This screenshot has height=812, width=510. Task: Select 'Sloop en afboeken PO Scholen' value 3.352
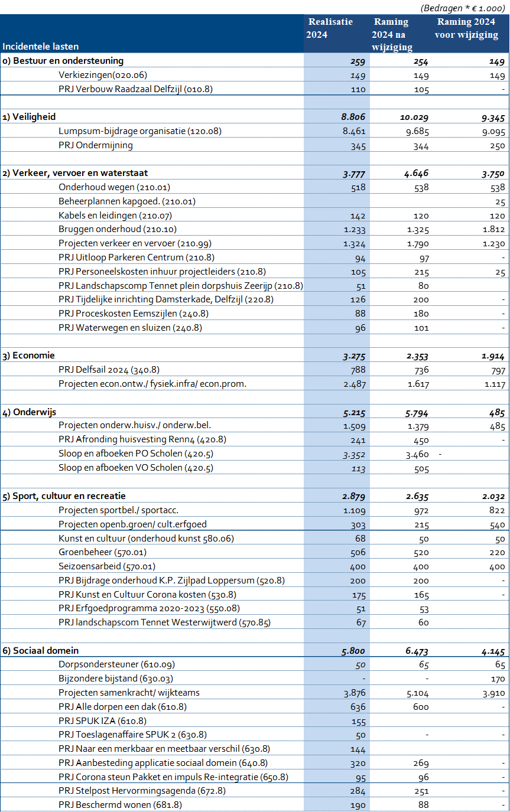point(354,454)
